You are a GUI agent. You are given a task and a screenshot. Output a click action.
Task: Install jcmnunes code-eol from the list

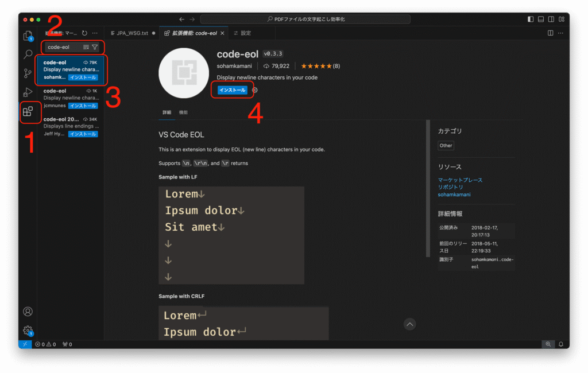coord(83,106)
